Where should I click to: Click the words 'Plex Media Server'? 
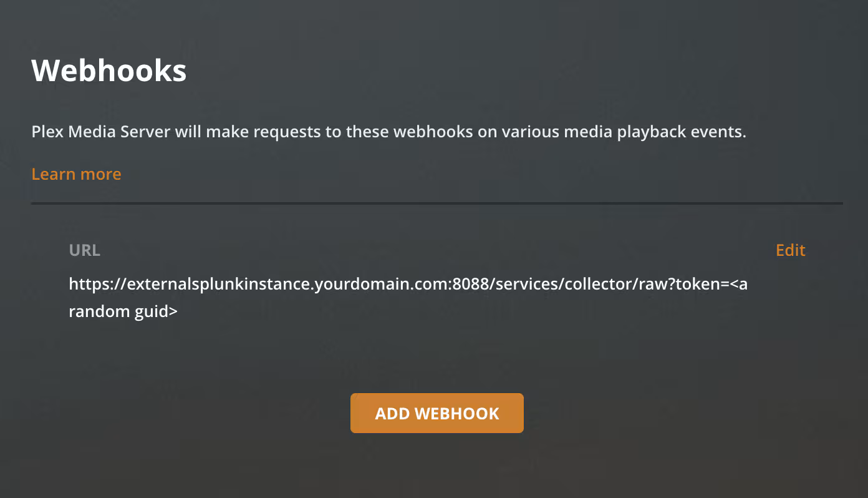tap(101, 132)
